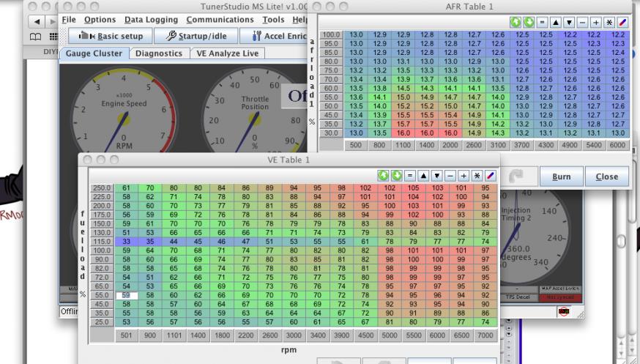
Task: Click the equals (set value) icon in VE Table
Action: 409,176
